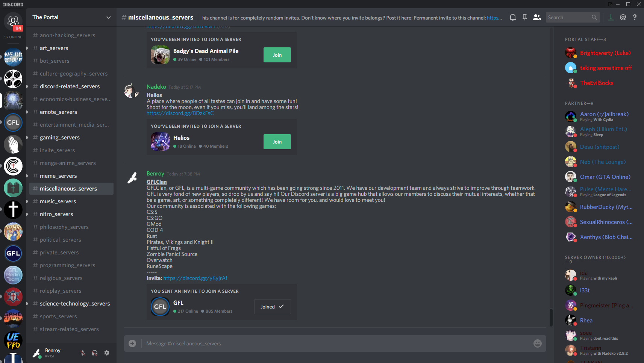Click the upload attachment plus button

pos(132,343)
